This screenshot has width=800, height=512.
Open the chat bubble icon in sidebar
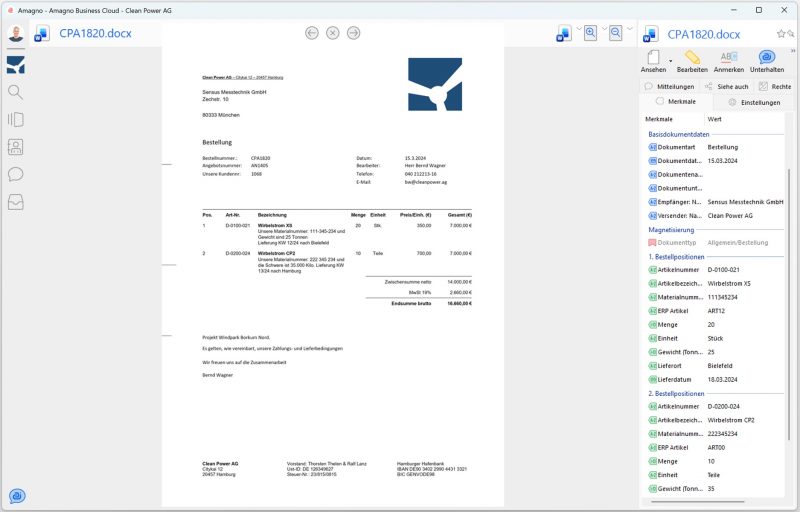pyautogui.click(x=16, y=174)
